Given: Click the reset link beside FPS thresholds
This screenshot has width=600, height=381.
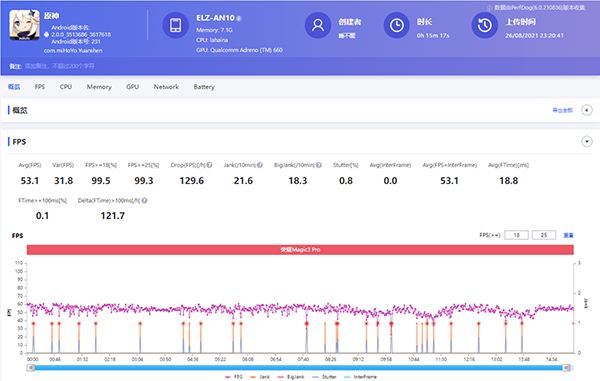Looking at the screenshot, I should (x=568, y=235).
